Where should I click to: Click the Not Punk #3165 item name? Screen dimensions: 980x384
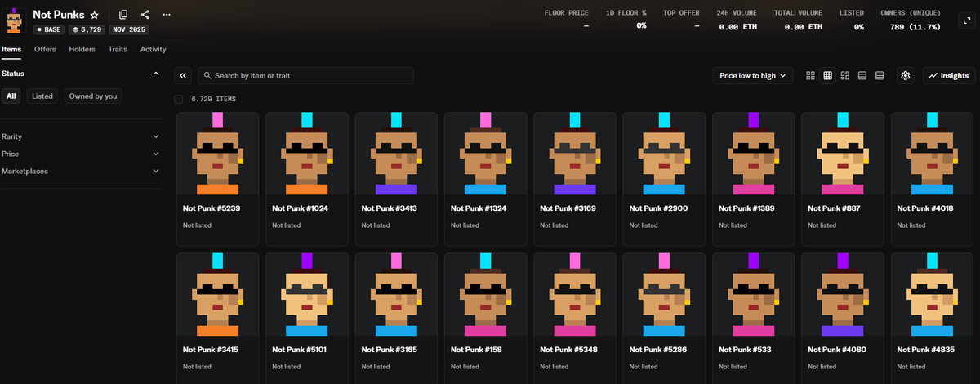[x=389, y=350]
